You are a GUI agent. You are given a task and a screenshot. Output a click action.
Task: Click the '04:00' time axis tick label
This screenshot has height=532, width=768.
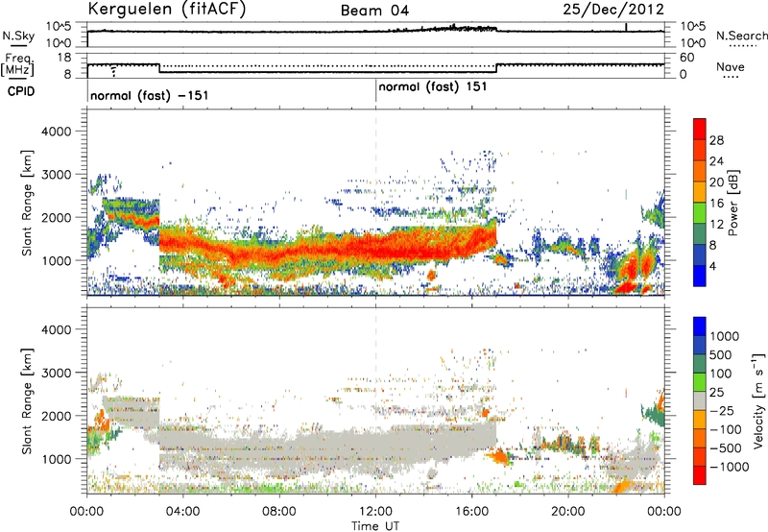(182, 512)
